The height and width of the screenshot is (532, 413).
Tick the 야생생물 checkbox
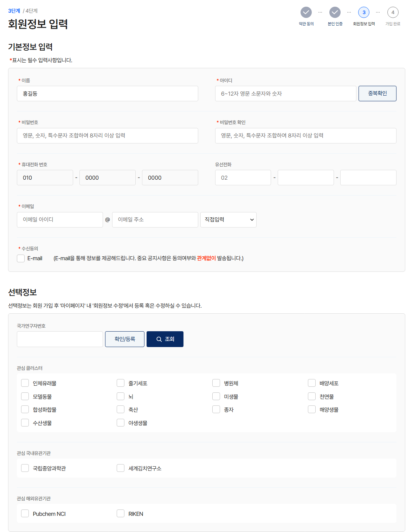121,423
